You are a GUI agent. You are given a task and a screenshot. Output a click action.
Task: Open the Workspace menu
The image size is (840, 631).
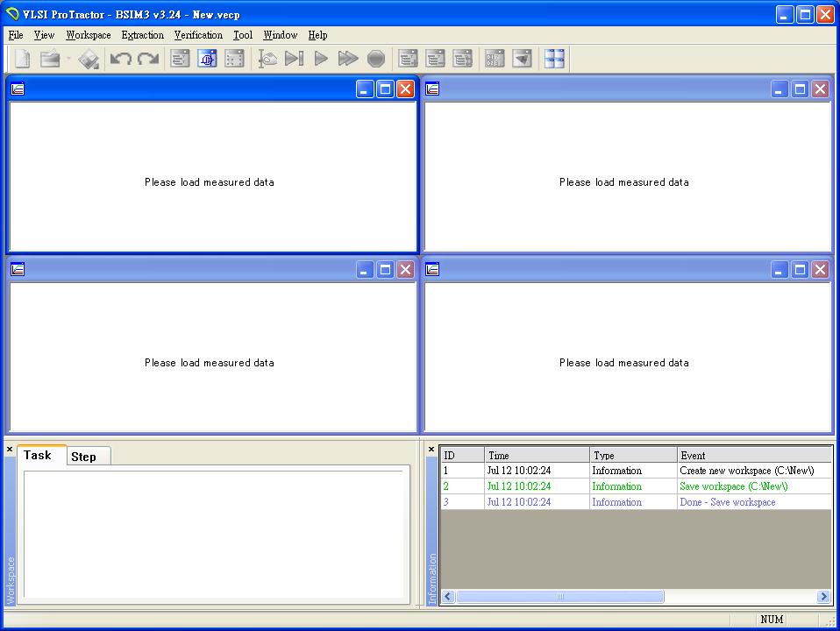pos(89,35)
